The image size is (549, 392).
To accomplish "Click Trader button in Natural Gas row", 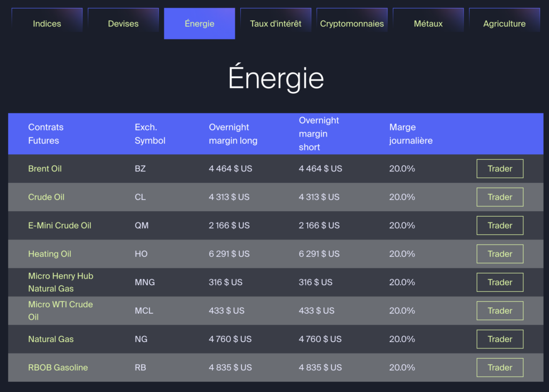I will coord(500,339).
